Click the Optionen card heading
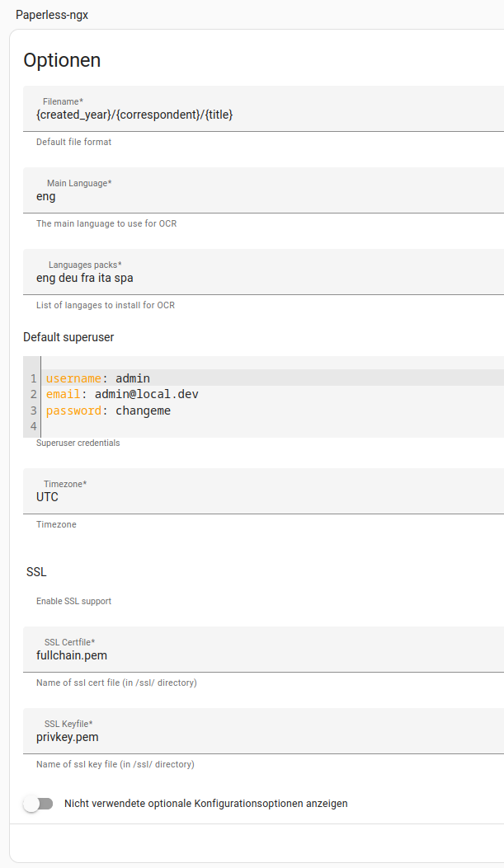Screen dimensions: 504x868 click(x=62, y=60)
